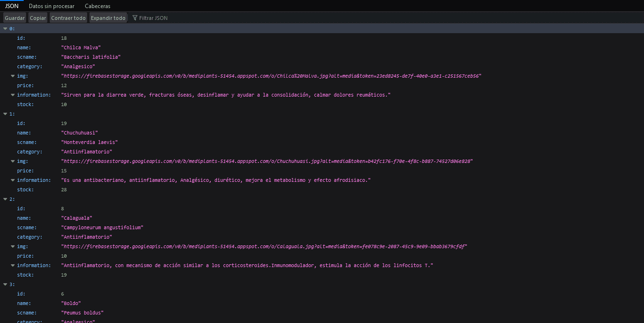Select id value 8 of Calaguala
This screenshot has height=323, width=644.
63,208
